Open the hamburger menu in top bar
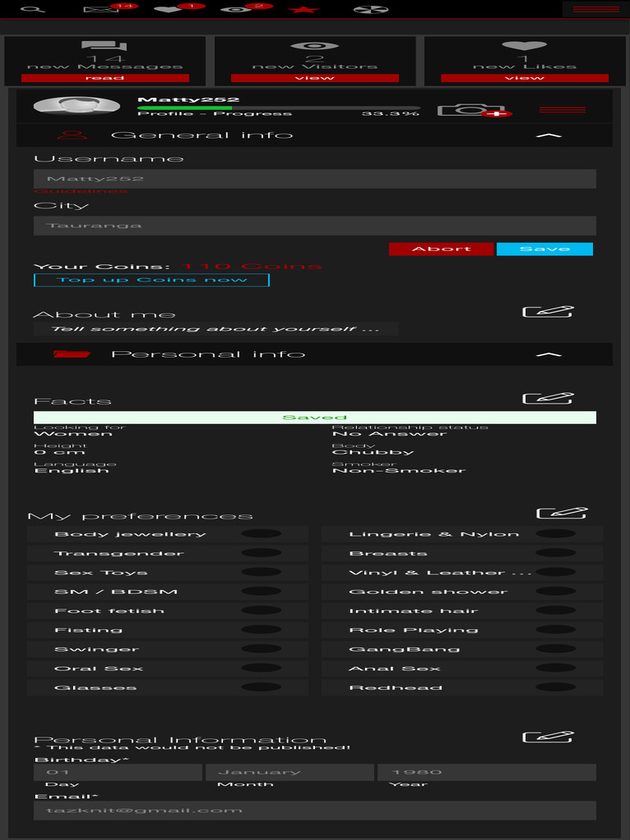Viewport: 630px width, 840px height. (x=596, y=9)
